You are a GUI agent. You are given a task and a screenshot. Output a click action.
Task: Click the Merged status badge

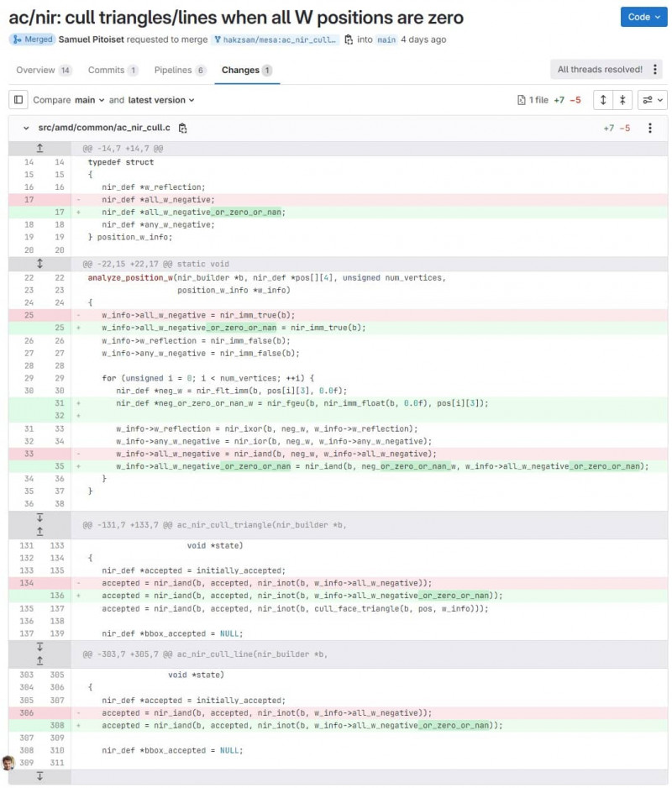pos(32,39)
